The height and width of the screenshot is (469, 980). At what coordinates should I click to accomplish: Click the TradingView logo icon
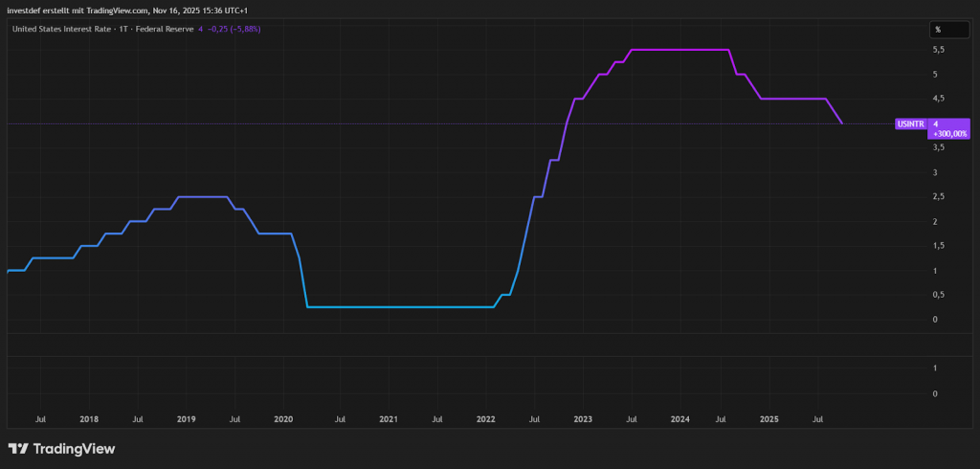[17, 448]
